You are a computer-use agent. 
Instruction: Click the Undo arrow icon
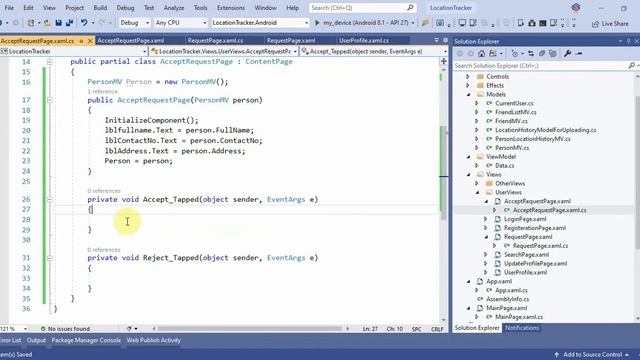84,23
